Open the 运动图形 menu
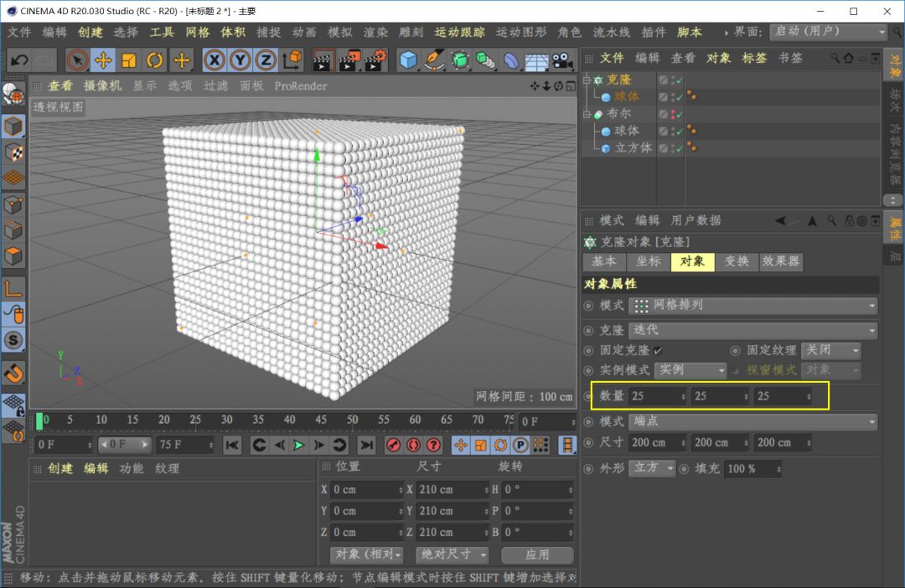The height and width of the screenshot is (588, 905). [520, 32]
